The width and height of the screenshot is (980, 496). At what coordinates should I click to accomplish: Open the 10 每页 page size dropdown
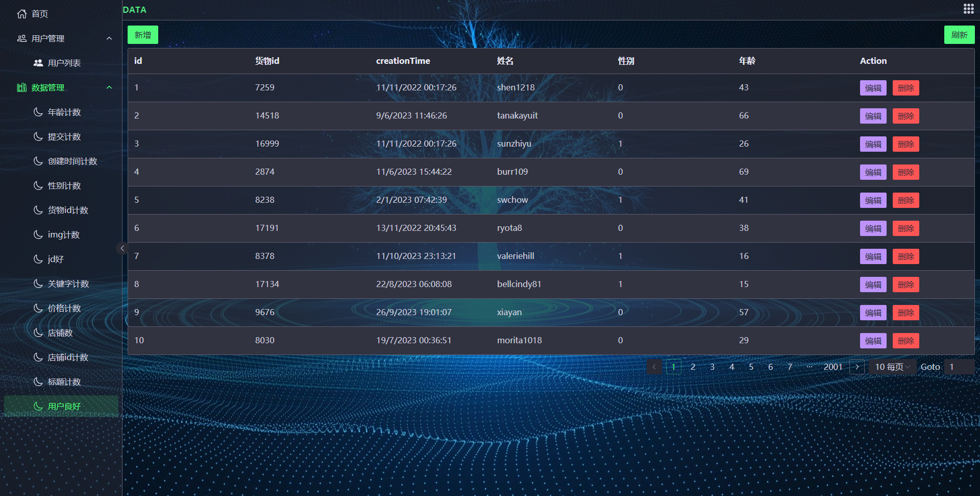[893, 367]
